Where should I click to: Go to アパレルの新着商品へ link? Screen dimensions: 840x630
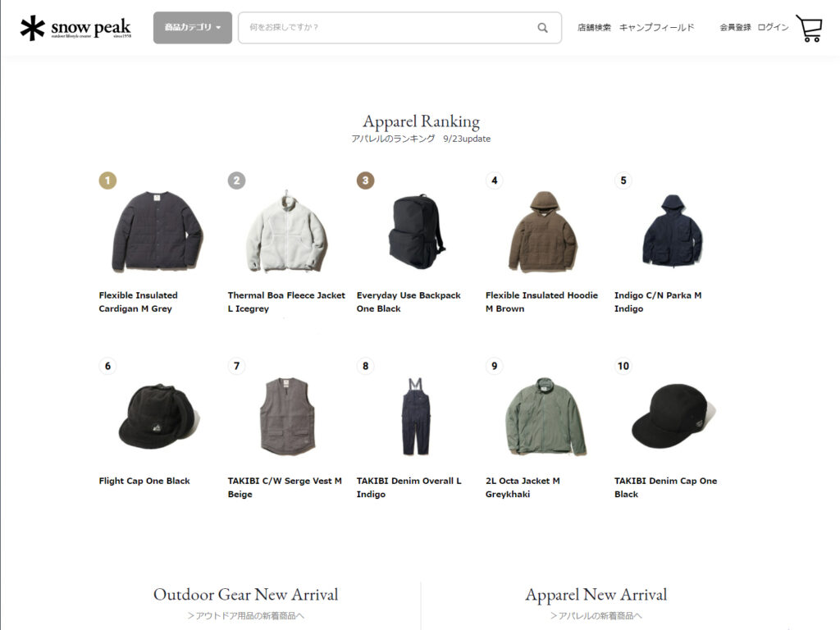point(596,615)
